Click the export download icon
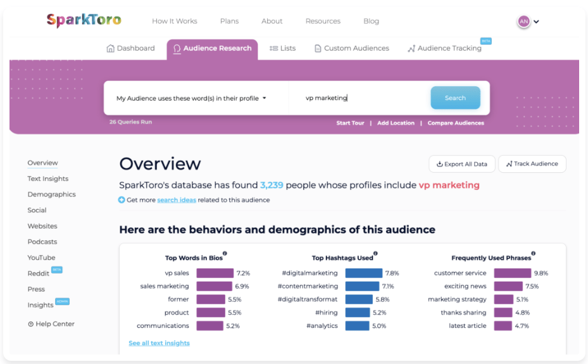This screenshot has height=364, width=588. 439,164
